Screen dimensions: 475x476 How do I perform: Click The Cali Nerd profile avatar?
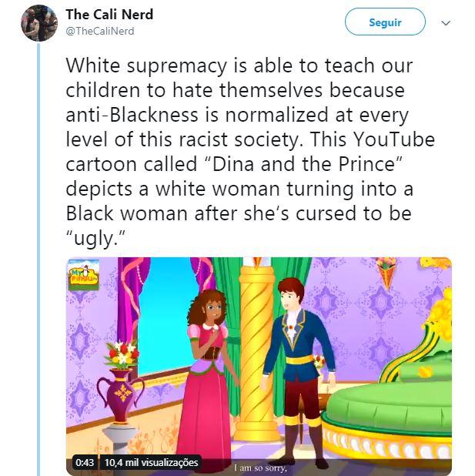(x=38, y=23)
